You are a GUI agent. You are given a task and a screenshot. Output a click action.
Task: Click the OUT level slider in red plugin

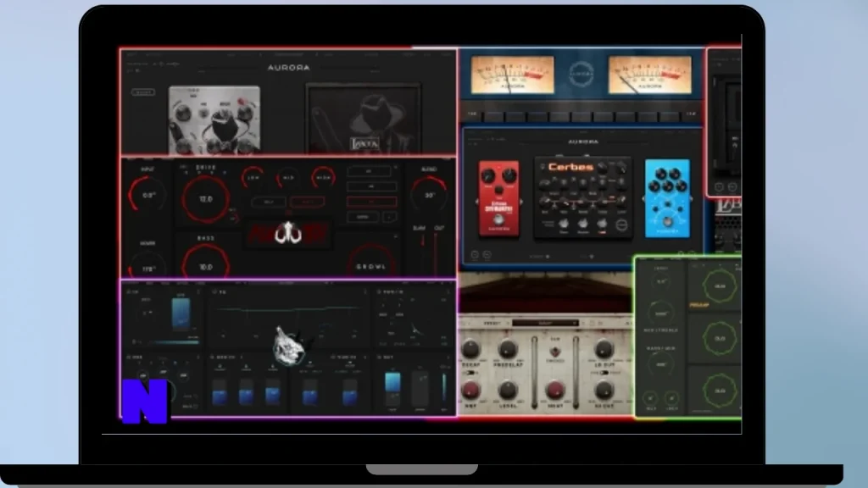pos(437,253)
